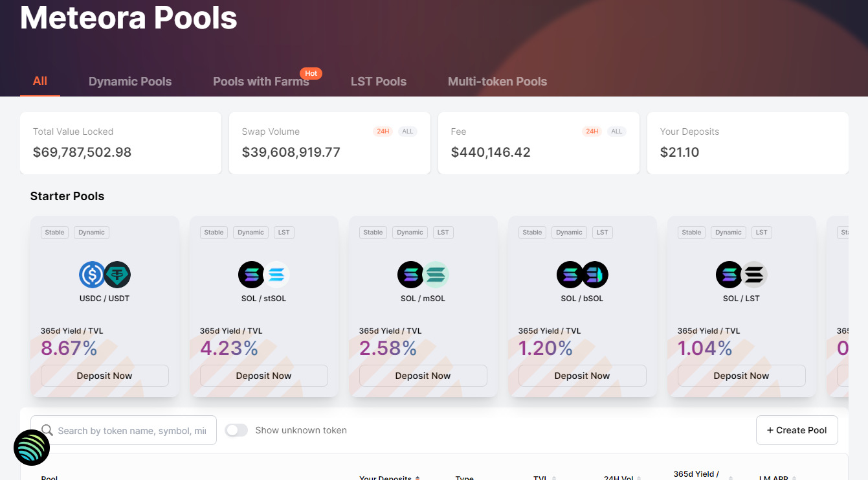Select ALL toggle for Fee
Image resolution: width=868 pixels, height=480 pixels.
[616, 131]
